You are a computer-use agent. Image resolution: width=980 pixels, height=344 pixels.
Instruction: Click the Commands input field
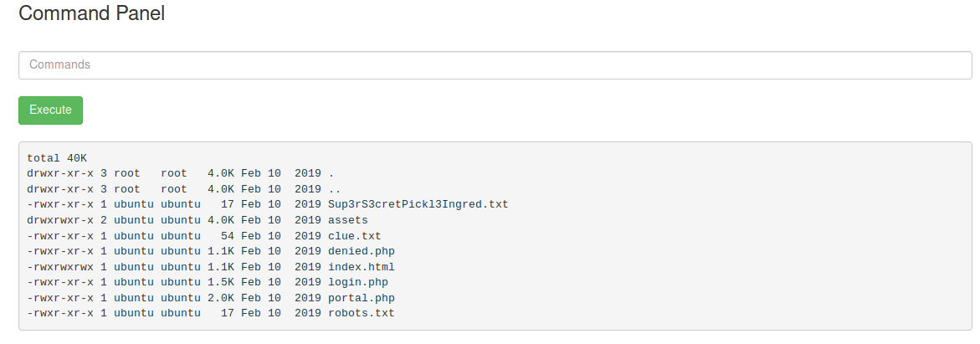(495, 65)
